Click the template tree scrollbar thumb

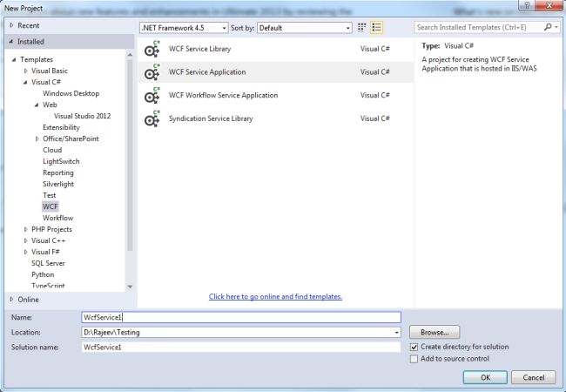130,155
